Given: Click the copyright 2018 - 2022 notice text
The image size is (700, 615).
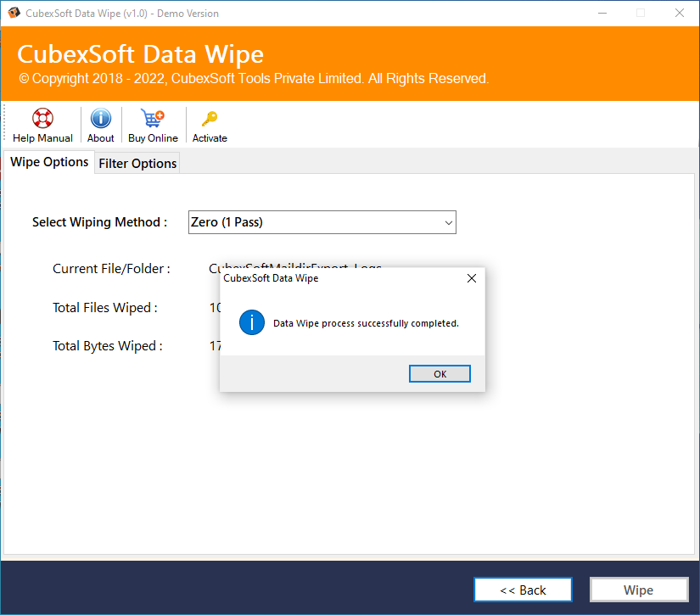Looking at the screenshot, I should [254, 79].
